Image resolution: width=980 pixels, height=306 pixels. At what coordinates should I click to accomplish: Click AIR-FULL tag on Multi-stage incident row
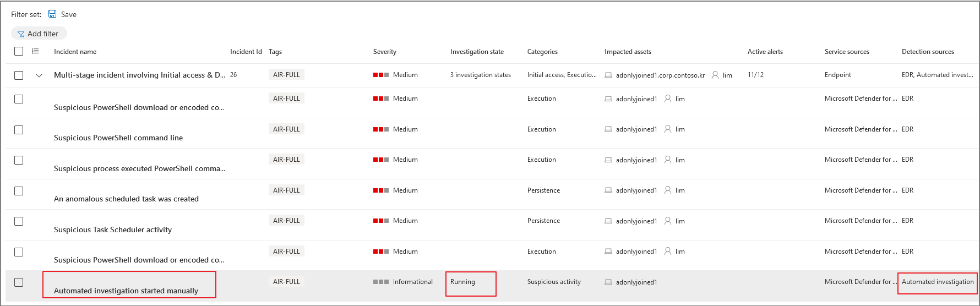coord(286,75)
